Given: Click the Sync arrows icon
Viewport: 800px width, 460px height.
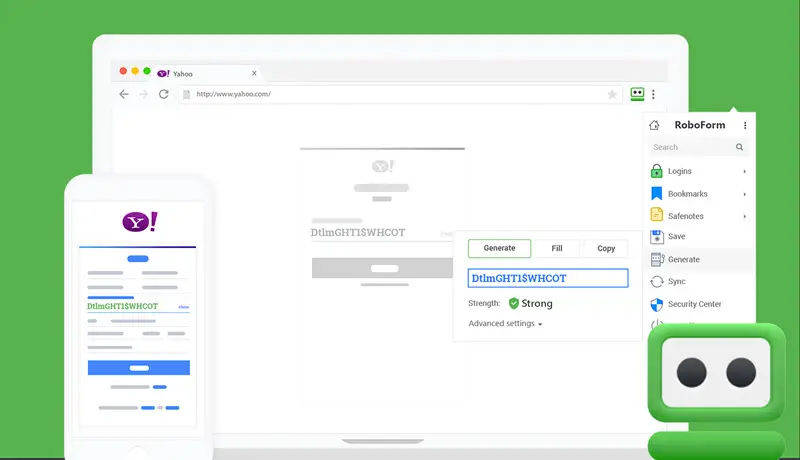Looking at the screenshot, I should tap(657, 282).
